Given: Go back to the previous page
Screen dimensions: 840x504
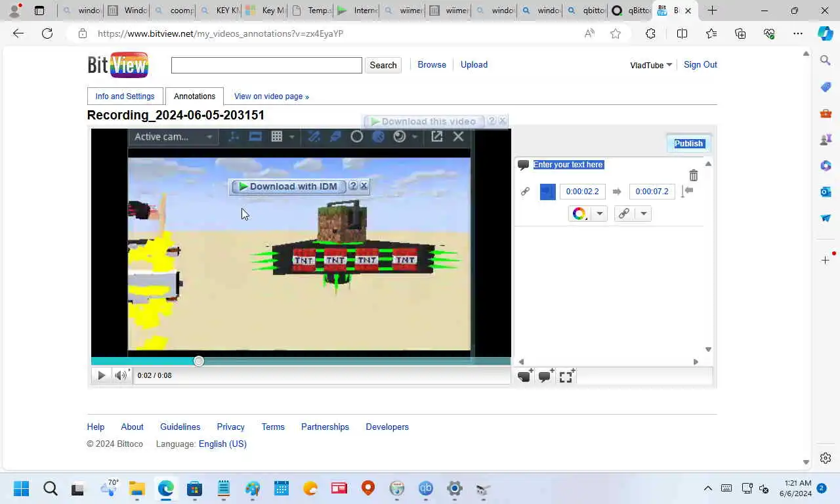Looking at the screenshot, I should point(18,33).
